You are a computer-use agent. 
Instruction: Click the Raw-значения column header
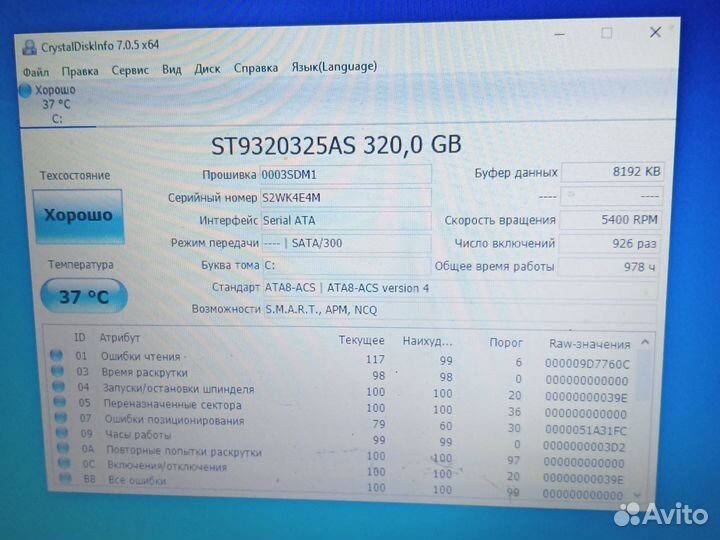(590, 344)
